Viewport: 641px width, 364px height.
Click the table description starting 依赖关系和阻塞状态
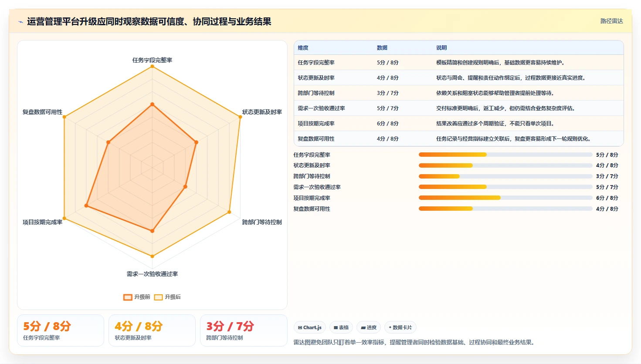click(495, 93)
